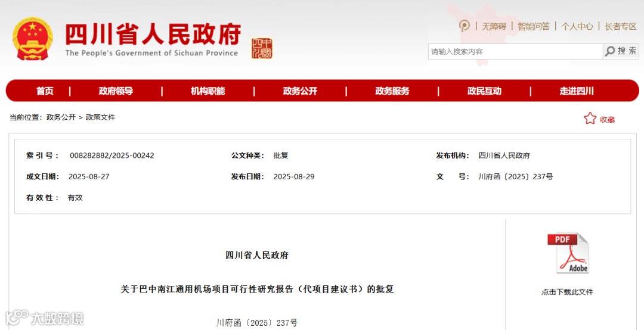Click 政策文件 in the breadcrumb

pyautogui.click(x=101, y=117)
